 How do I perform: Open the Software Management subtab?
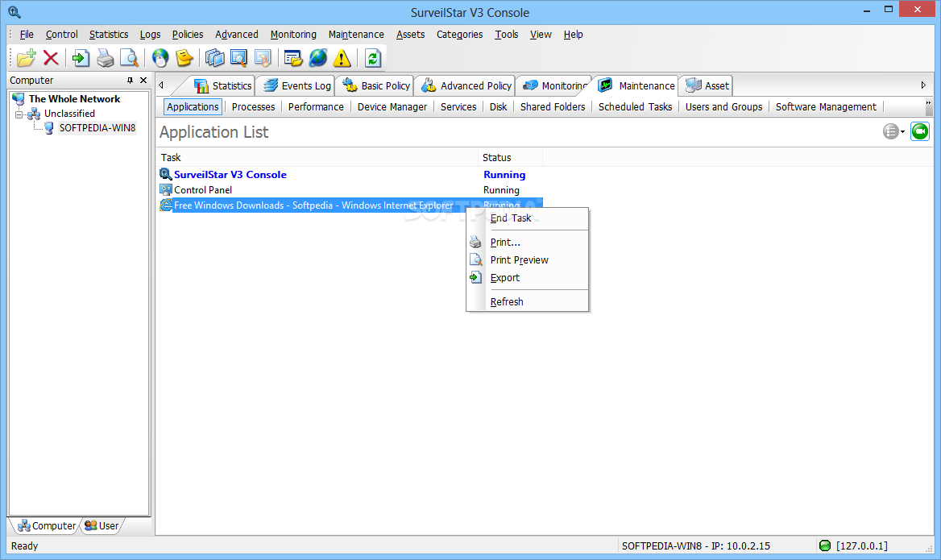point(826,107)
